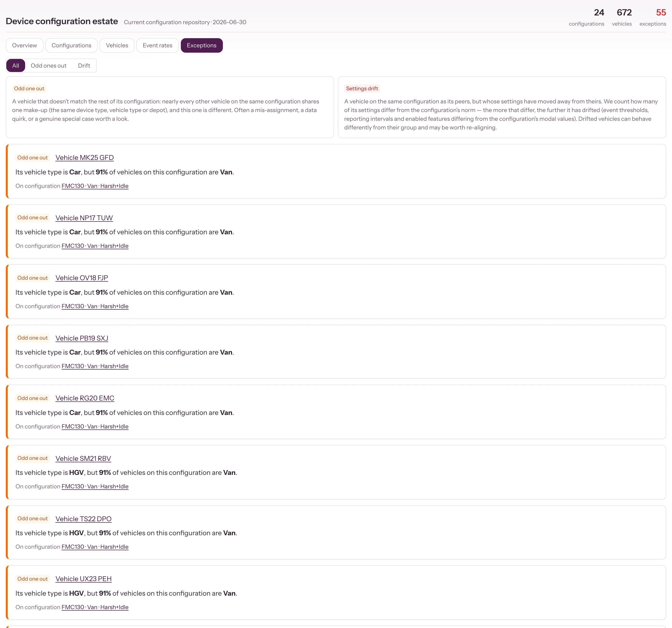Click Odd one out badge on MK25 GFD card
The height and width of the screenshot is (628, 672).
click(32, 157)
